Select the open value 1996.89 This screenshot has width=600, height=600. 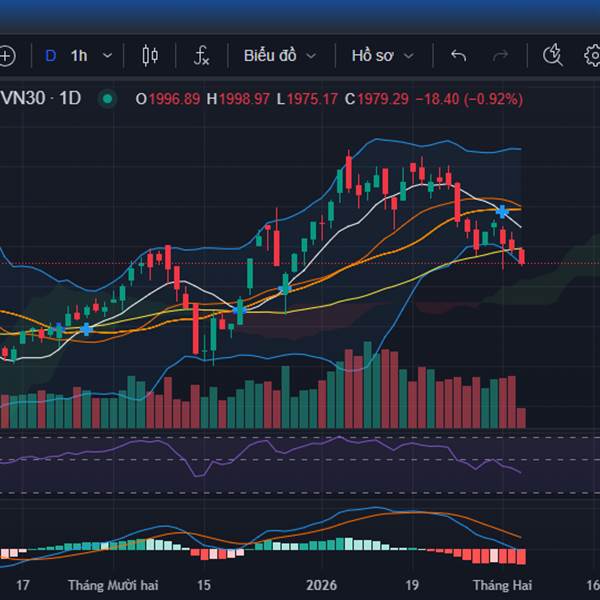174,99
